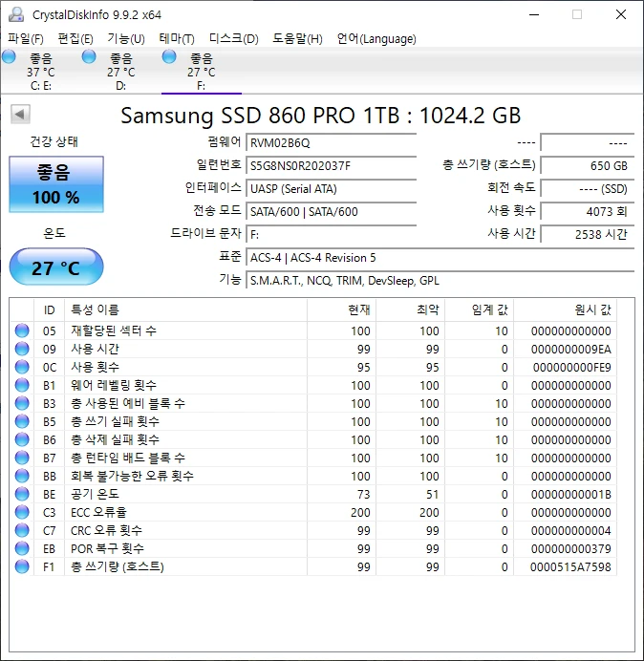644x661 pixels.
Task: Click status orb for attribute 05 row
Action: click(x=22, y=330)
